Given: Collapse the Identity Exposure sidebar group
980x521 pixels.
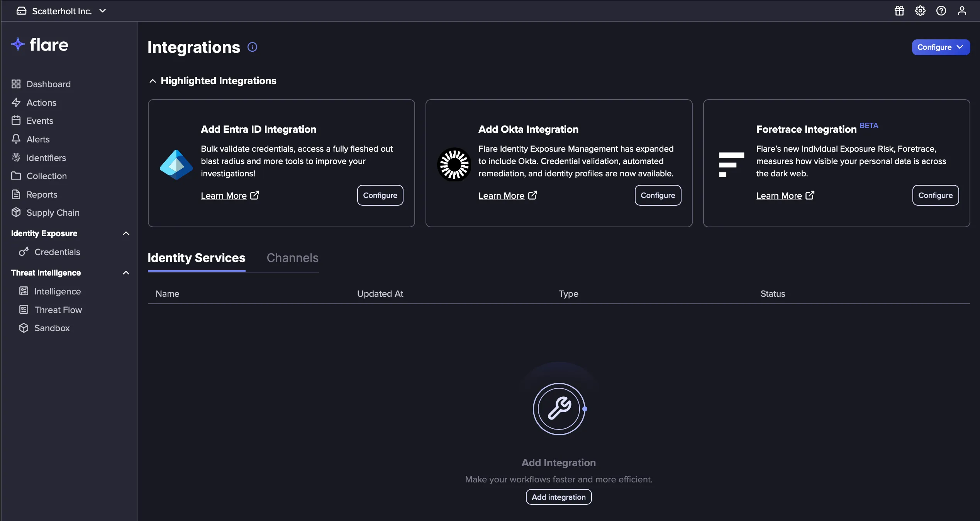Looking at the screenshot, I should click(126, 233).
